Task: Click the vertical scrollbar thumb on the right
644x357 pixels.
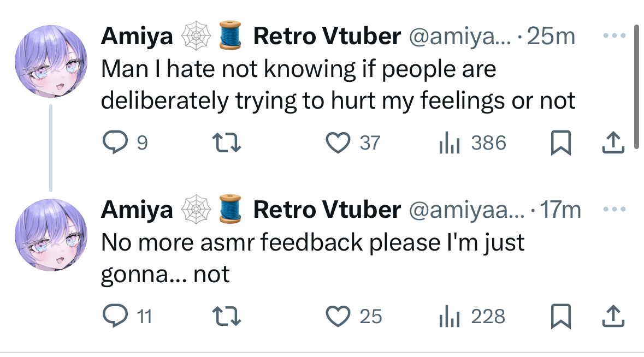Action: (636, 86)
